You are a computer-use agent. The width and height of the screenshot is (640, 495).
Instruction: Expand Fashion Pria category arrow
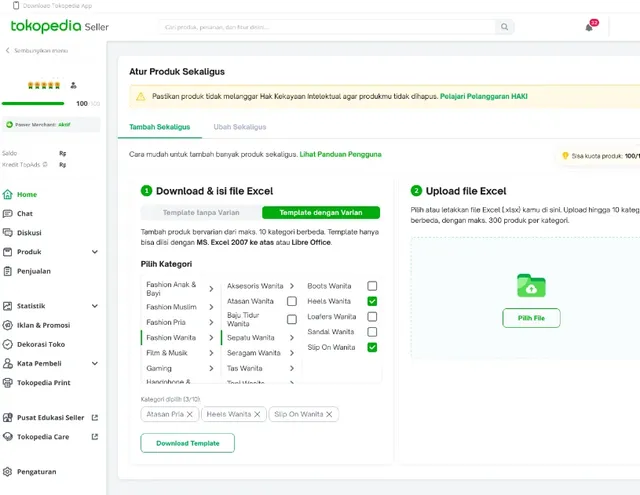pos(211,322)
